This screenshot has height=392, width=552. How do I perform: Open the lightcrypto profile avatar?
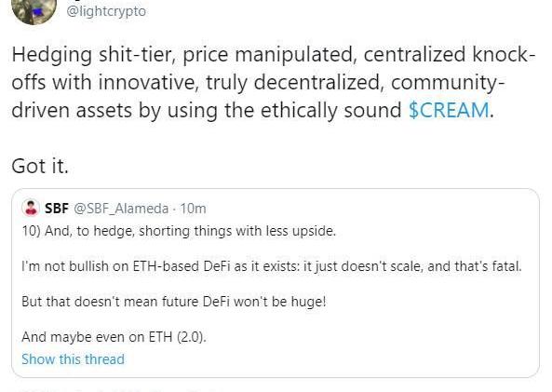click(34, 10)
